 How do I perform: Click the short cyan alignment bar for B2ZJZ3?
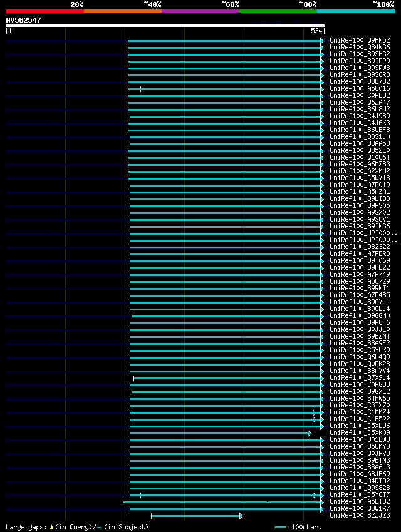point(197,516)
